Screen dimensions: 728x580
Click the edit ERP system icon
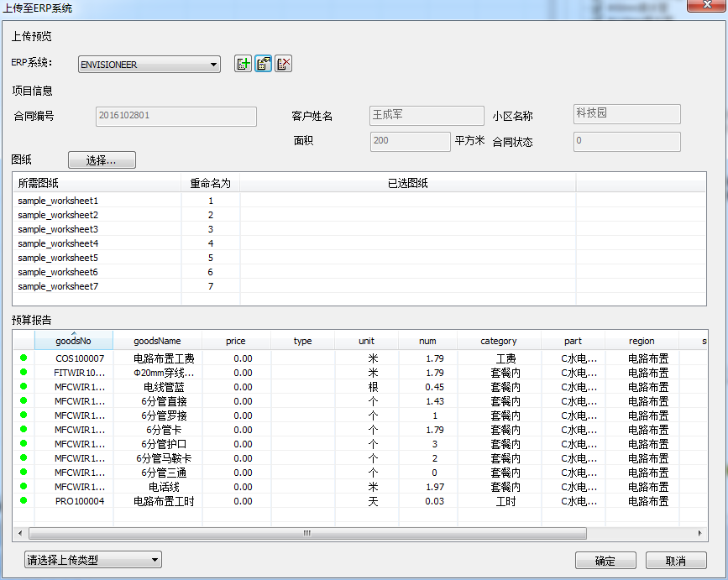click(264, 64)
